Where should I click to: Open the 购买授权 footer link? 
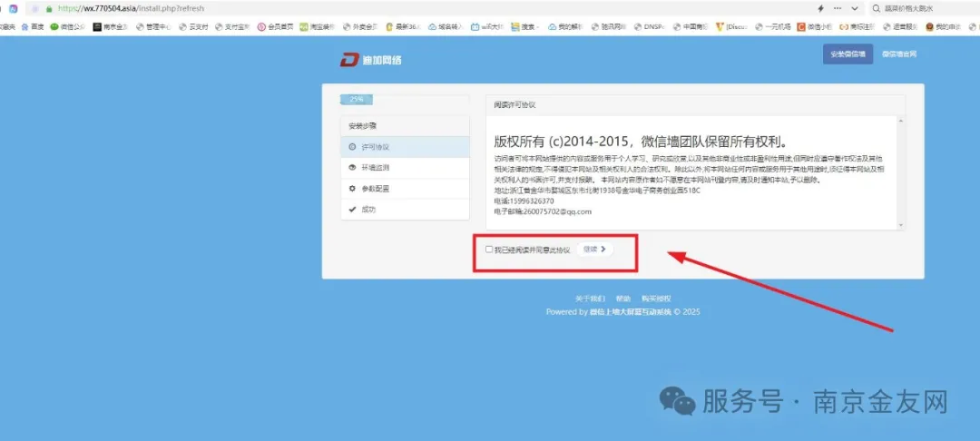point(656,299)
